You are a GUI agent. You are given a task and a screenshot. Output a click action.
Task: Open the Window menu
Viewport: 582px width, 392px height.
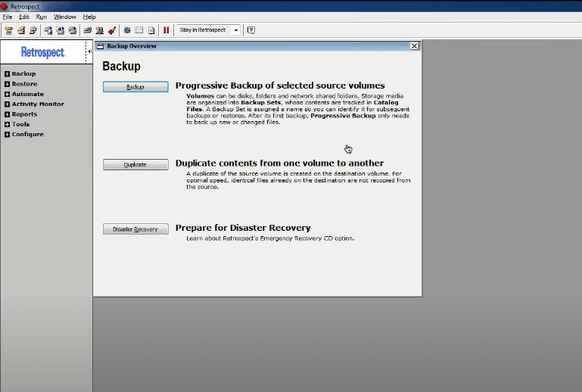coord(64,17)
